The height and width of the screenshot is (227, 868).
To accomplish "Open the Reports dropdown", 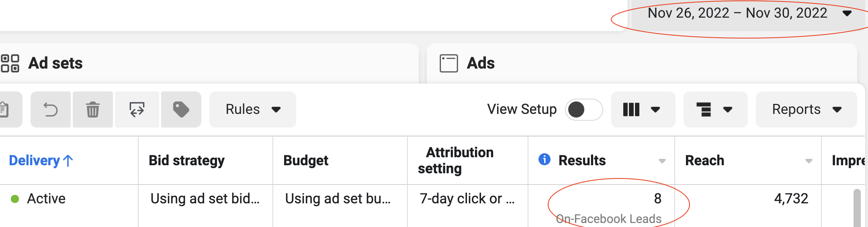I will click(x=806, y=109).
